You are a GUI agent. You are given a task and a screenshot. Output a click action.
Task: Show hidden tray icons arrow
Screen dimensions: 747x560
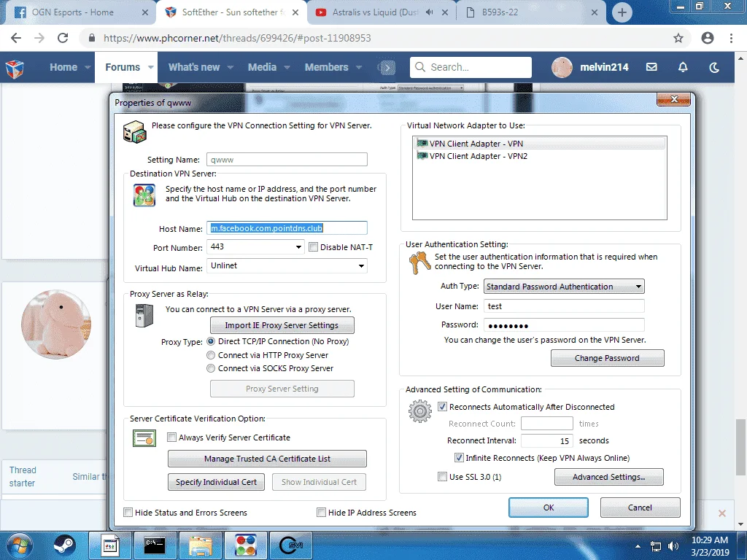click(638, 546)
